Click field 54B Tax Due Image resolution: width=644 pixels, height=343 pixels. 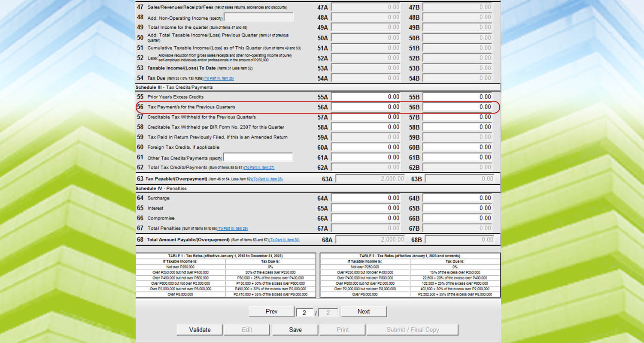(458, 78)
